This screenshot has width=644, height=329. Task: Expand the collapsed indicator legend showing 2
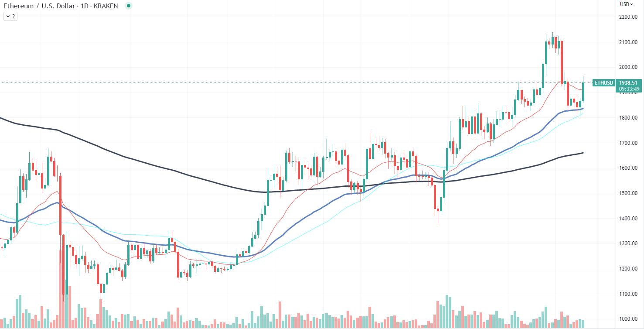(10, 17)
